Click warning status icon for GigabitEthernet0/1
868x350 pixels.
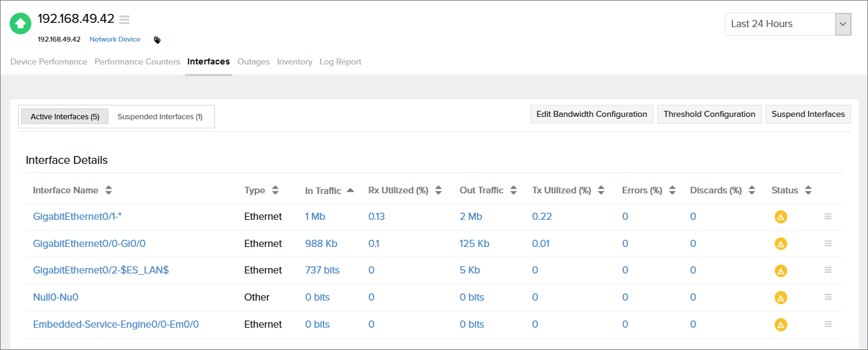pyautogui.click(x=781, y=217)
